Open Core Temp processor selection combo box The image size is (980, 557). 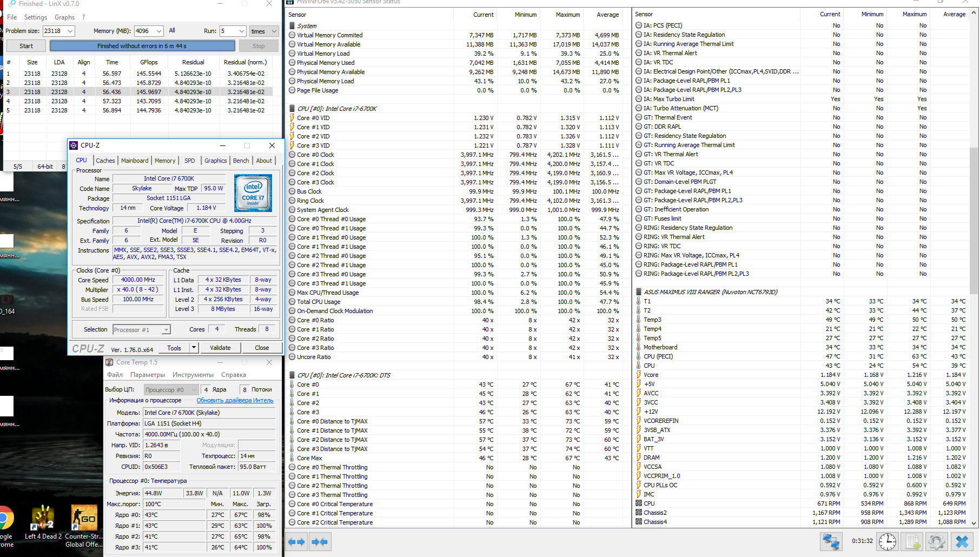(x=171, y=389)
